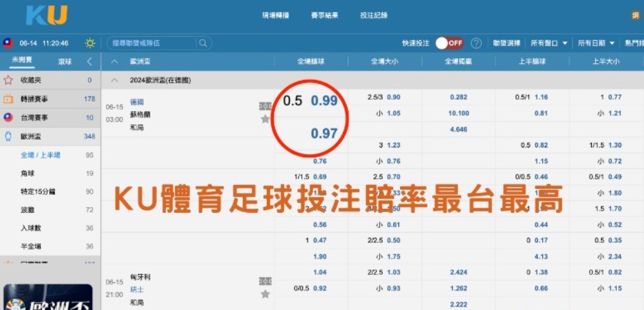Open 賽事結果 in top navigation
The width and height of the screenshot is (644, 310).
(x=324, y=16)
